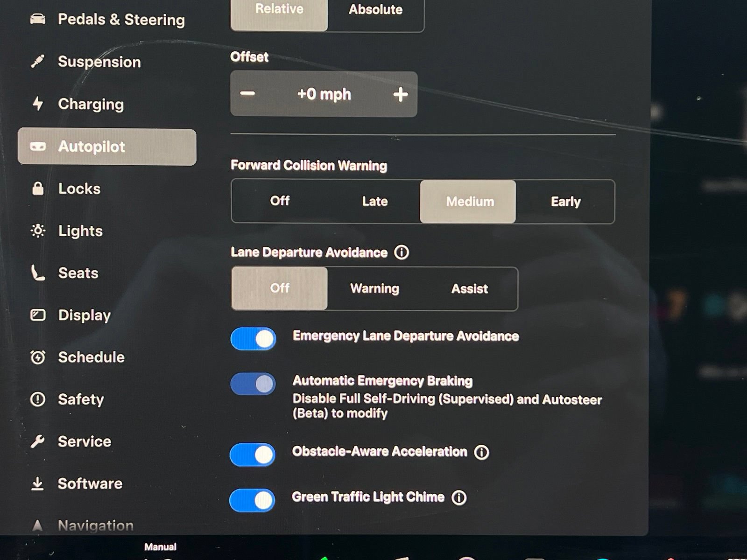Set Lane Departure Avoidance to Assist
The image size is (747, 560).
coord(470,288)
